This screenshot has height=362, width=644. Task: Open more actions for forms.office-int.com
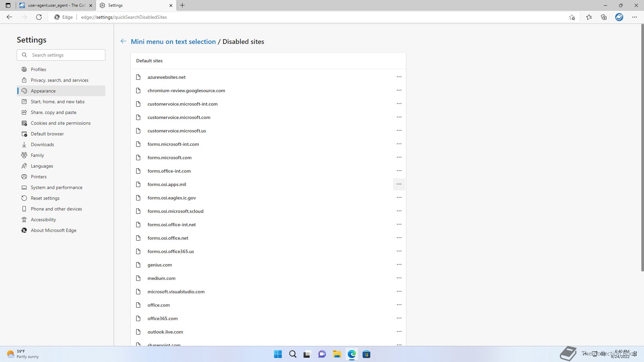[399, 171]
